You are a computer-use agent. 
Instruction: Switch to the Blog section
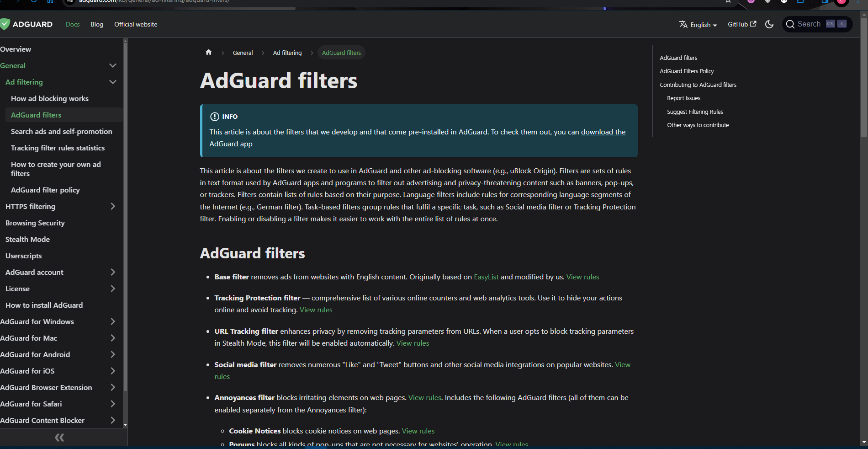tap(96, 24)
